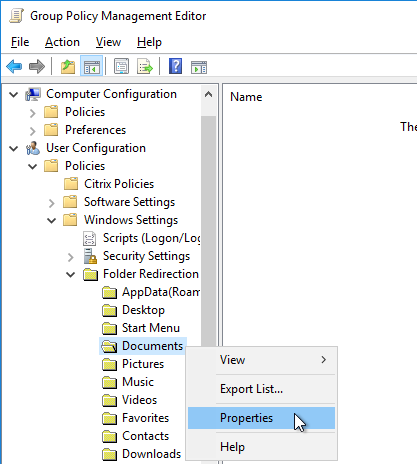
Task: Open the blue Help question mark icon
Action: (175, 66)
